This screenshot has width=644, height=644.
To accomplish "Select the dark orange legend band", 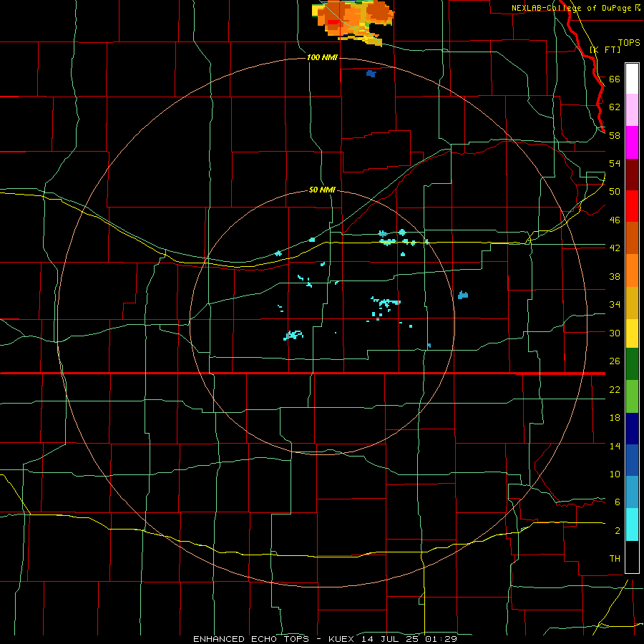I will click(x=632, y=238).
